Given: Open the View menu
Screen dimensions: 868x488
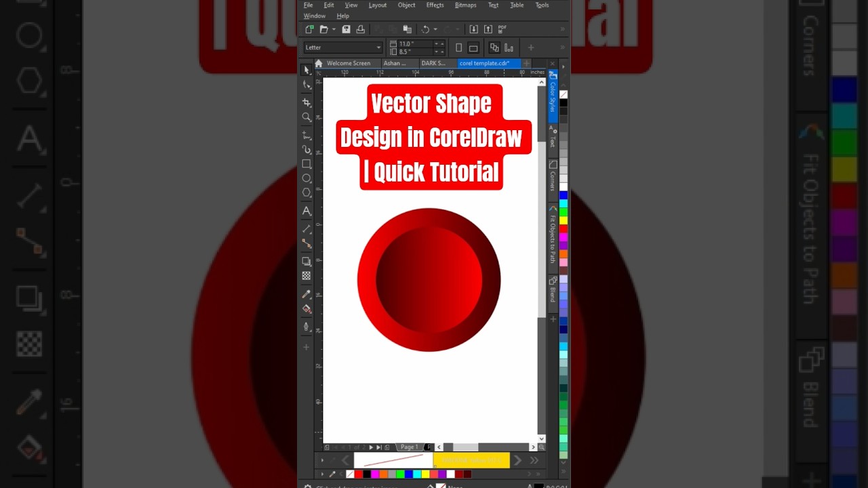Looking at the screenshot, I should tap(351, 5).
